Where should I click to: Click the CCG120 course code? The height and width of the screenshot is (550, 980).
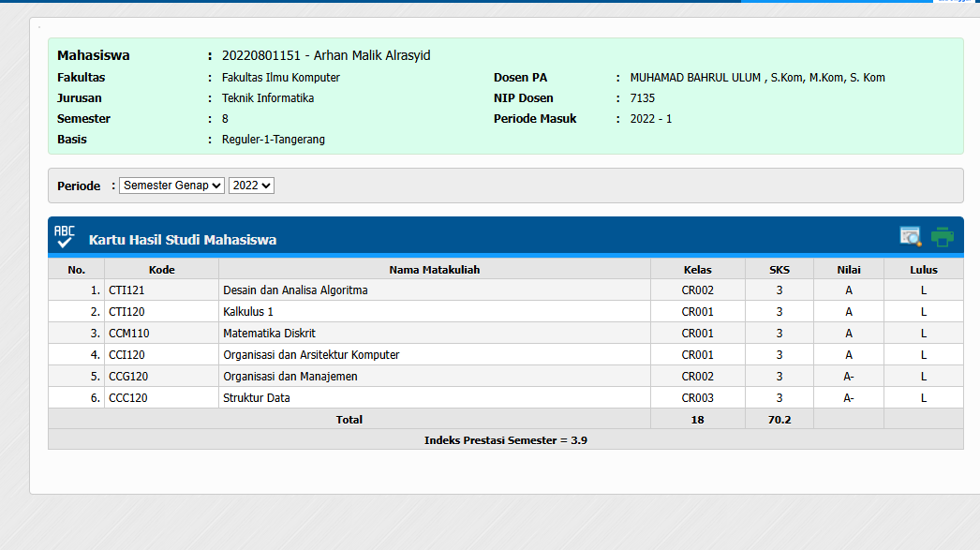click(x=128, y=377)
